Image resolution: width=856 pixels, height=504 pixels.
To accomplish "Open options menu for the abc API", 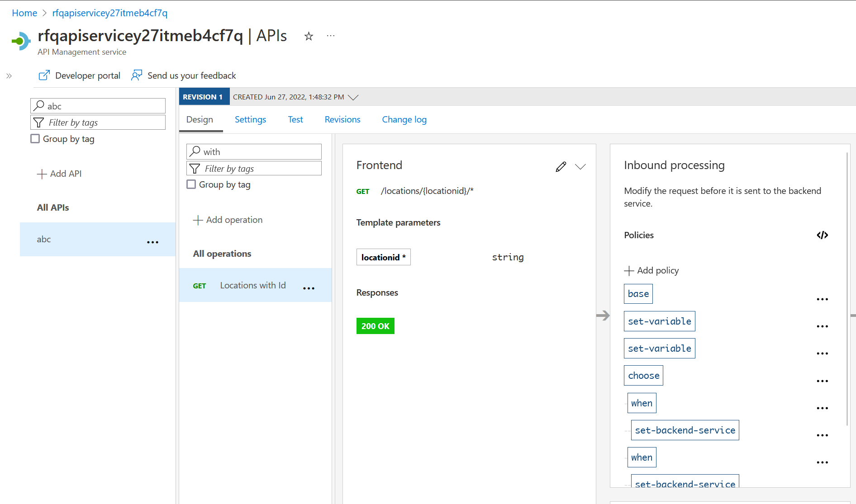I will pyautogui.click(x=152, y=242).
